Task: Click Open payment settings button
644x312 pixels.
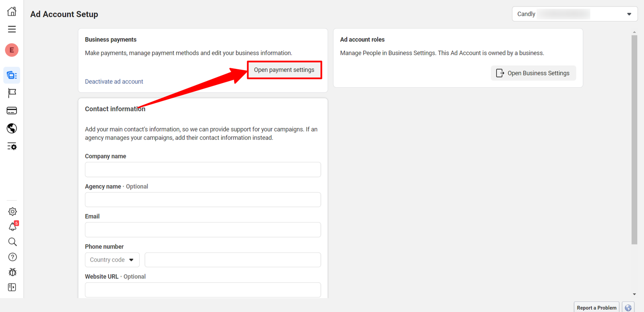Action: click(x=284, y=70)
